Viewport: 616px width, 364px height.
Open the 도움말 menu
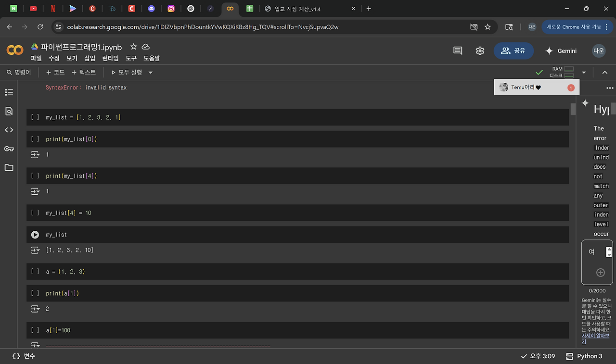coord(152,58)
